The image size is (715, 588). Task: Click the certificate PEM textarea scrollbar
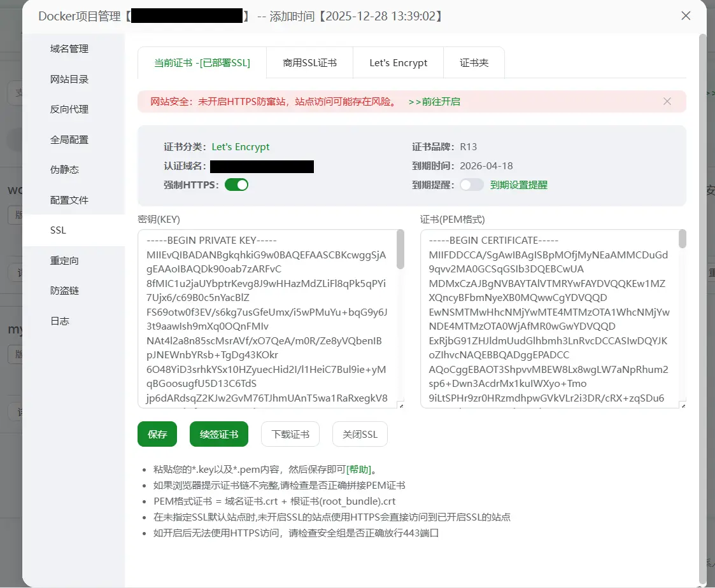click(682, 240)
